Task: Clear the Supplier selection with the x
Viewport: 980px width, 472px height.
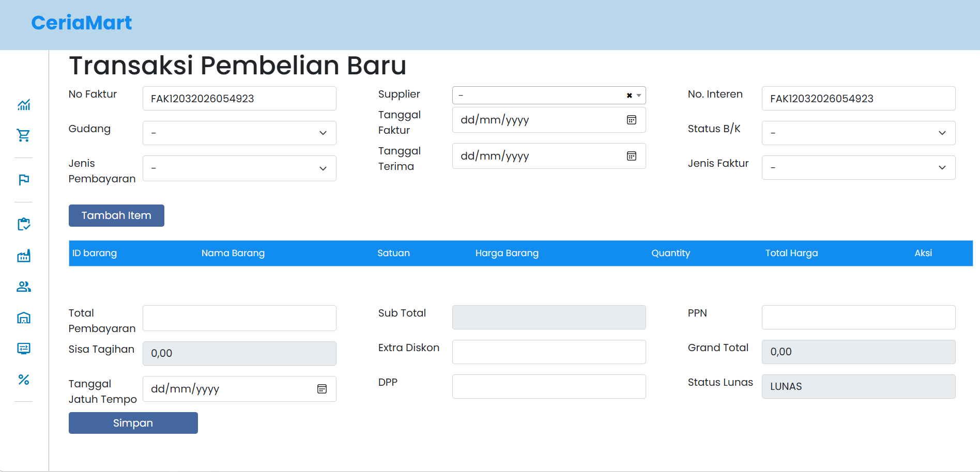Action: click(629, 96)
